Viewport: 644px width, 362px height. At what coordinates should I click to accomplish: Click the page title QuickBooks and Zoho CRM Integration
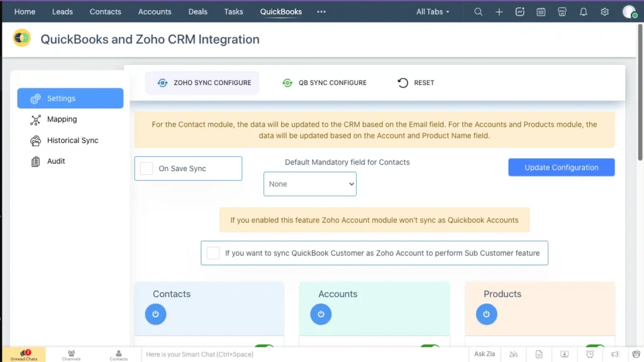coord(150,40)
